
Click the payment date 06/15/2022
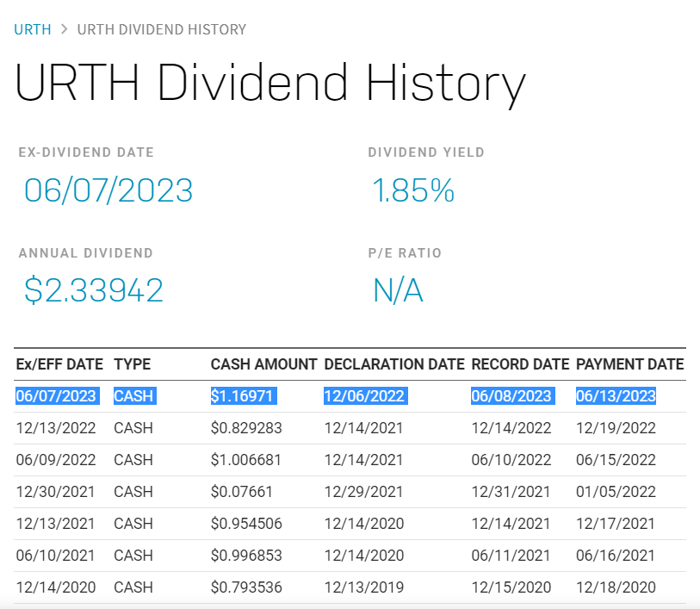[616, 460]
